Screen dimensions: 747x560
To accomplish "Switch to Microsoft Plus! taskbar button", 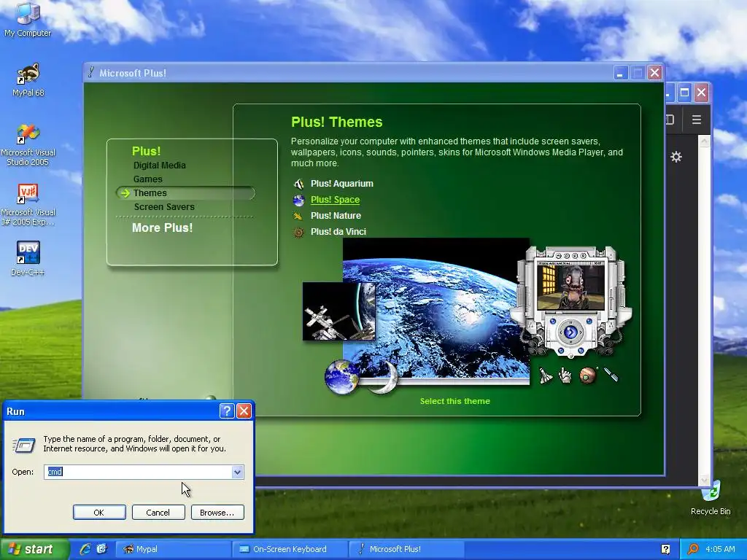I will click(406, 549).
